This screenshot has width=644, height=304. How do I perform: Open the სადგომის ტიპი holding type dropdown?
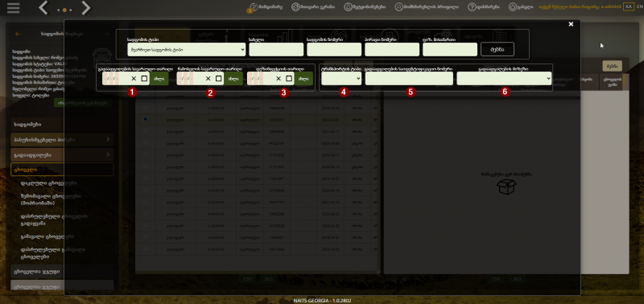click(187, 50)
